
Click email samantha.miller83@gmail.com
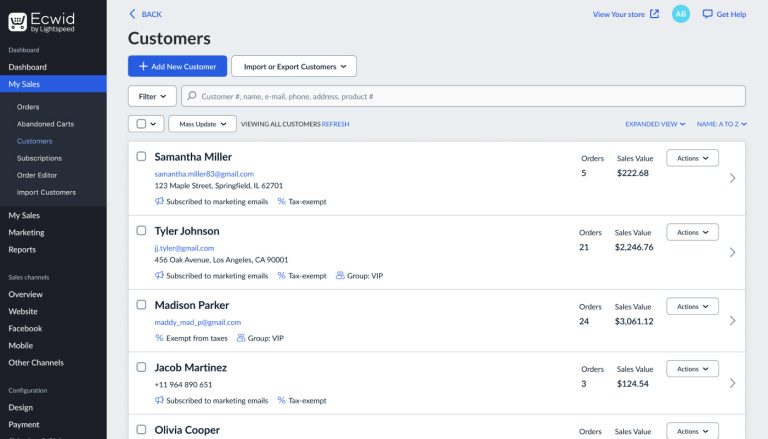[x=204, y=174]
